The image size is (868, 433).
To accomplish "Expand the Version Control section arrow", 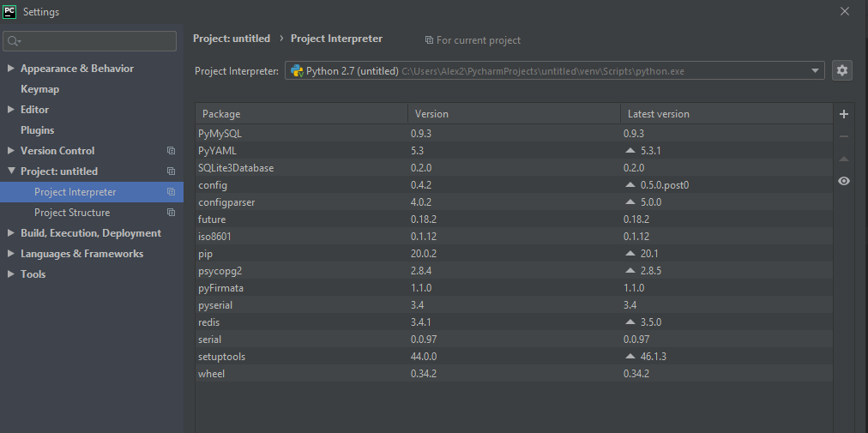I will pos(10,151).
